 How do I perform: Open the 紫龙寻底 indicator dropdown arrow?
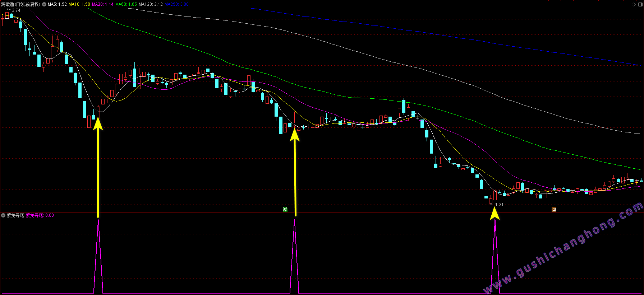(x=3, y=215)
